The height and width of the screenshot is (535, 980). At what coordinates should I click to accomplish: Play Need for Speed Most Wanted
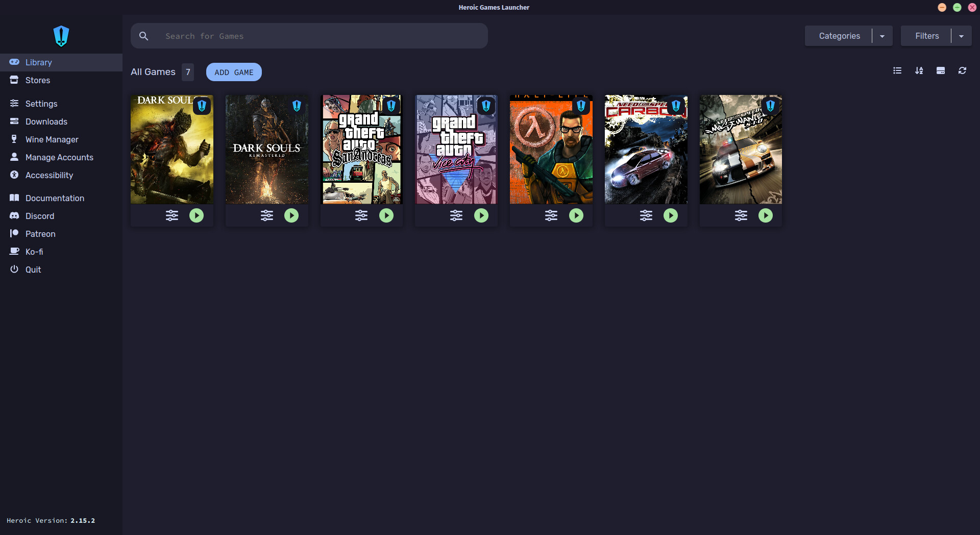tap(766, 215)
